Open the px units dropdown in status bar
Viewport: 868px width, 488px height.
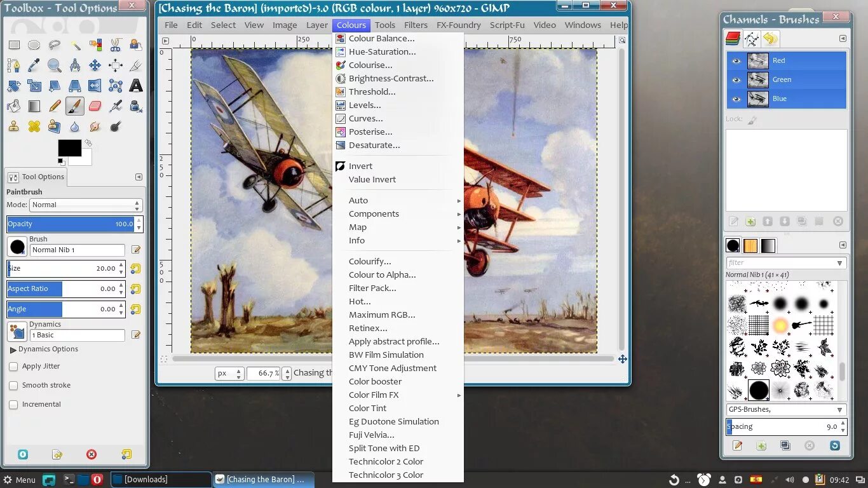coord(229,374)
